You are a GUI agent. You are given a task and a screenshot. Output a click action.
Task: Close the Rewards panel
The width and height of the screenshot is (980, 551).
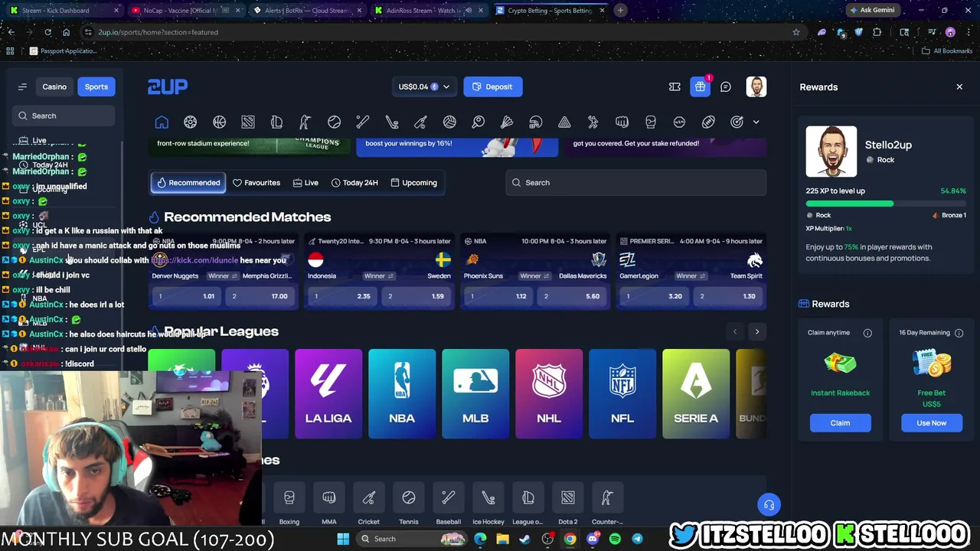click(959, 87)
